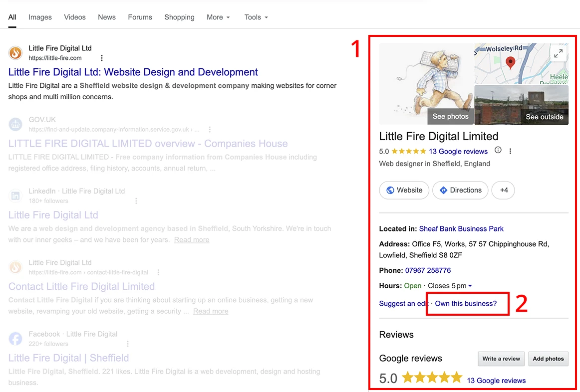The image size is (580, 392).
Task: Click the Add photos button
Action: [x=548, y=359]
